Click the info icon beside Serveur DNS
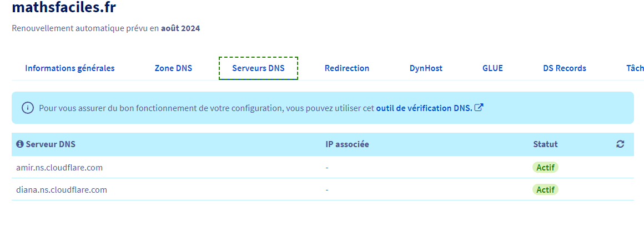Screen dimensions: 644x226 pos(20,144)
